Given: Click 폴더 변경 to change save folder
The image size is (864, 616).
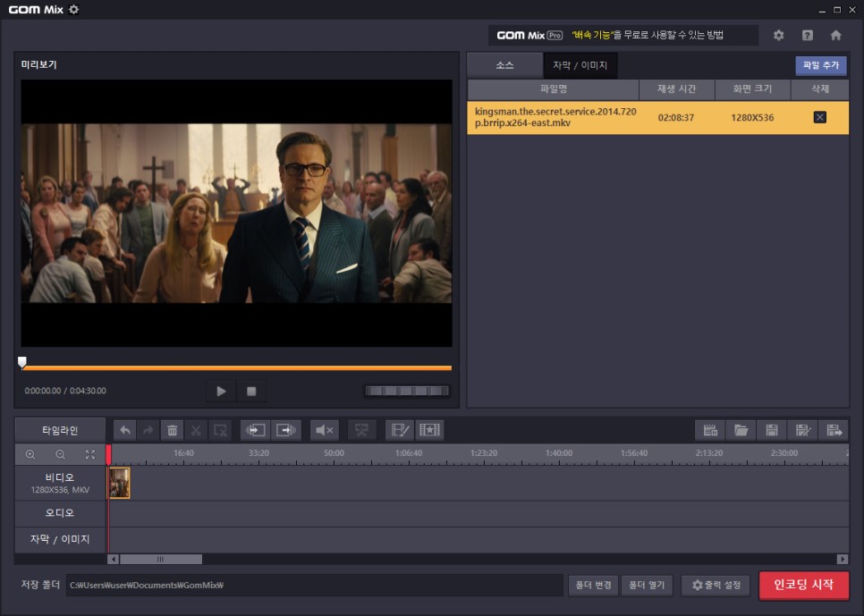Looking at the screenshot, I should [594, 585].
